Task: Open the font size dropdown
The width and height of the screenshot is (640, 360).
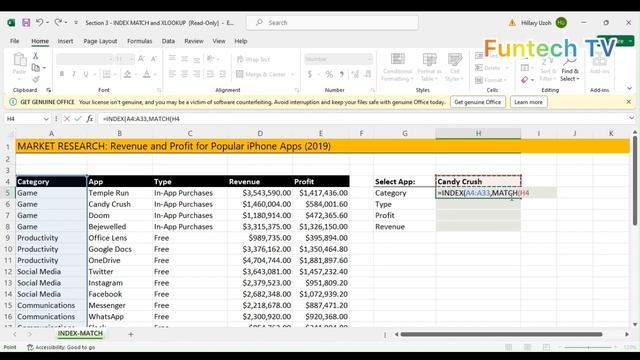Action: click(x=131, y=59)
